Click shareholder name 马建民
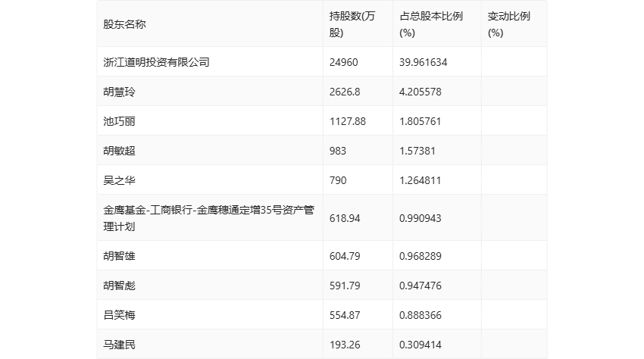Screen dimensions: 644x359 119,345
